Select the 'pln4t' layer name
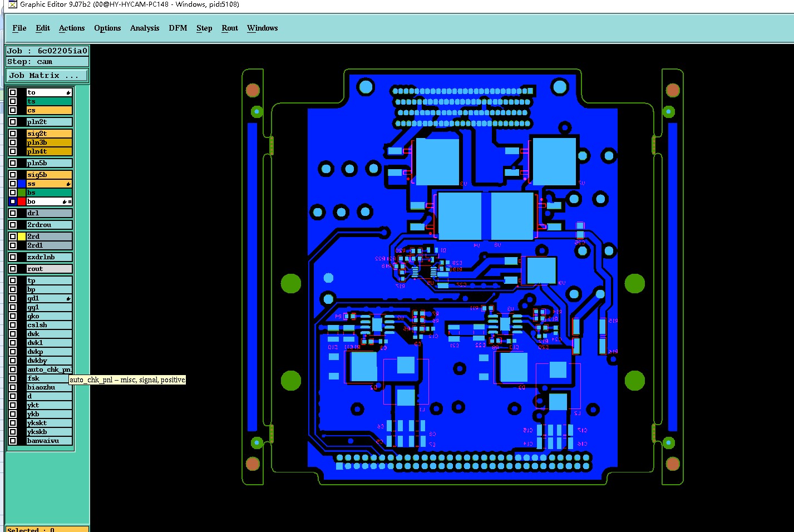The width and height of the screenshot is (794, 532). point(50,152)
